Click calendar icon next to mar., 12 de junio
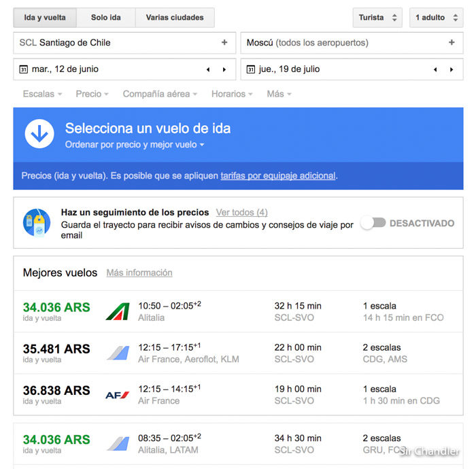Screen dimensions: 476x469 [x=24, y=69]
